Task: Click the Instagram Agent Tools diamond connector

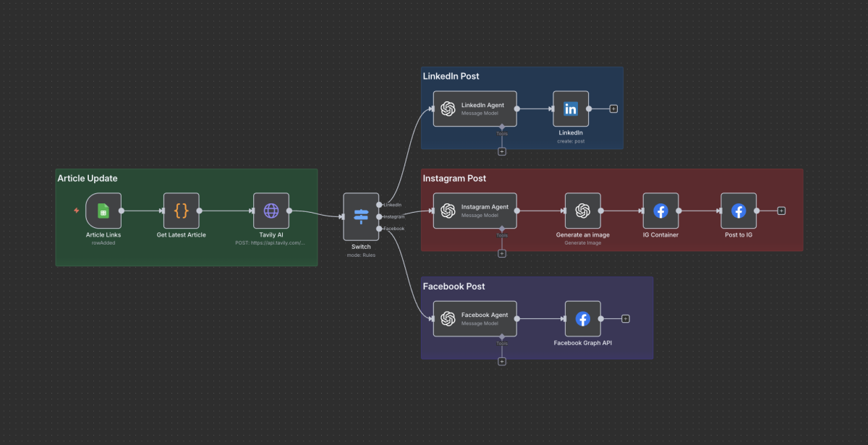Action: [x=502, y=229]
